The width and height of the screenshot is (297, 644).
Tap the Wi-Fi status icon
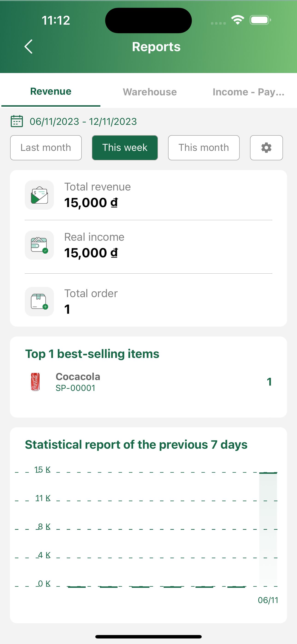click(238, 20)
